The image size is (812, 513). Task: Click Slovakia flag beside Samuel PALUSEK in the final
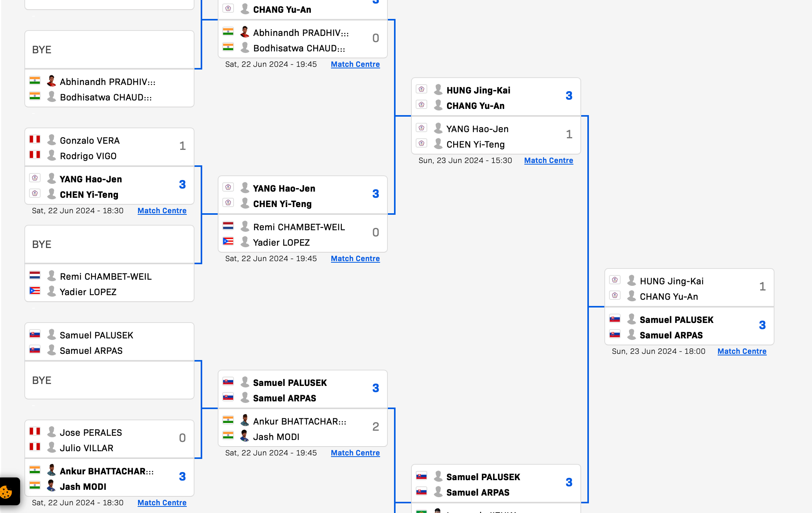coord(615,319)
